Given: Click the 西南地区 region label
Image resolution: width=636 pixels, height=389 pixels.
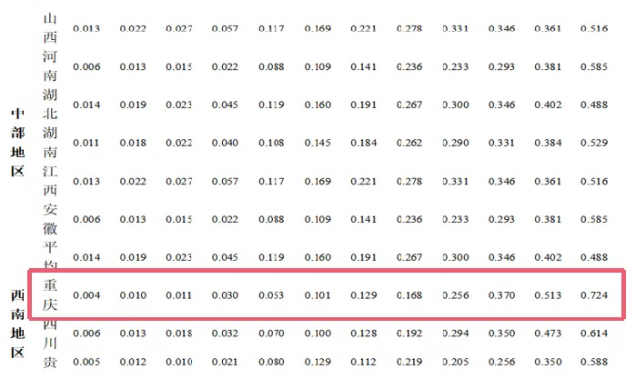Looking at the screenshot, I should 17,323.
